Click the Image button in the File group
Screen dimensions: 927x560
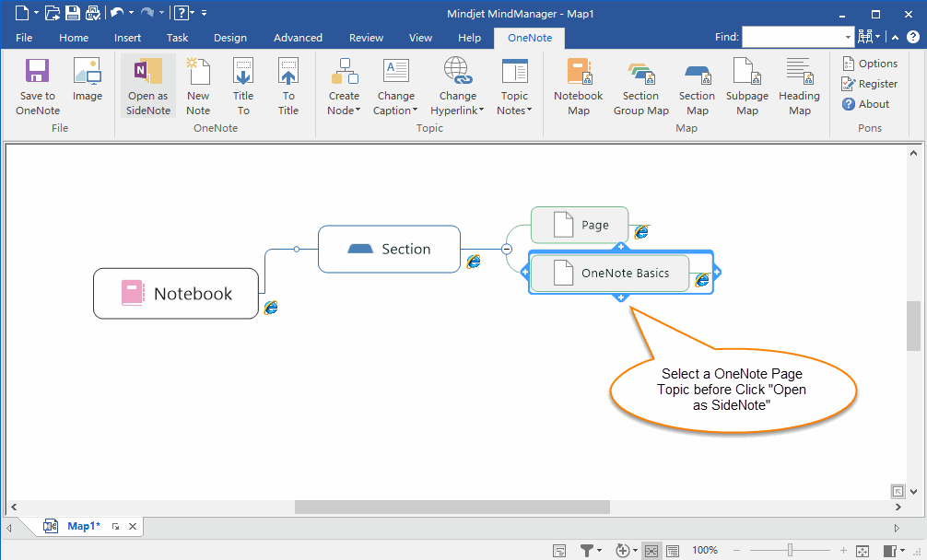88,80
